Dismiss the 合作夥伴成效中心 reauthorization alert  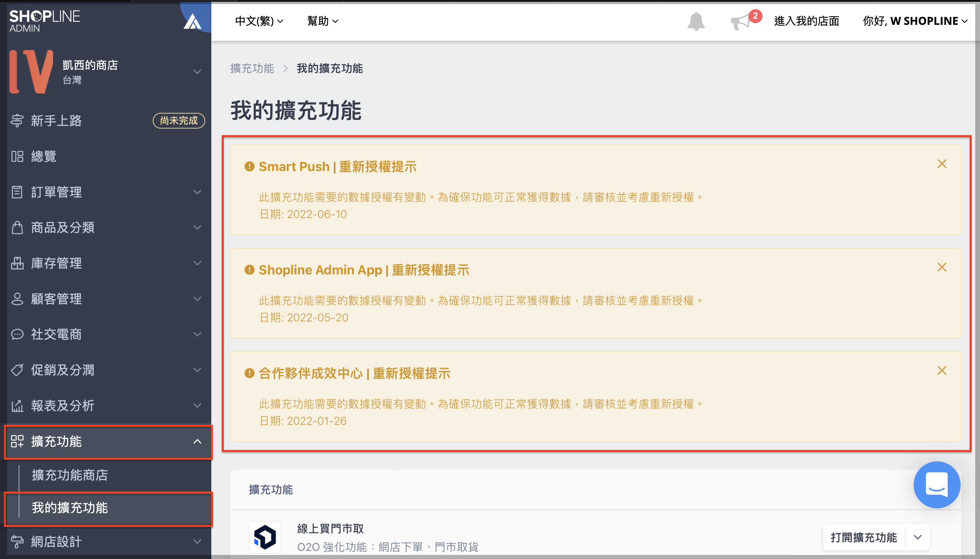(942, 371)
